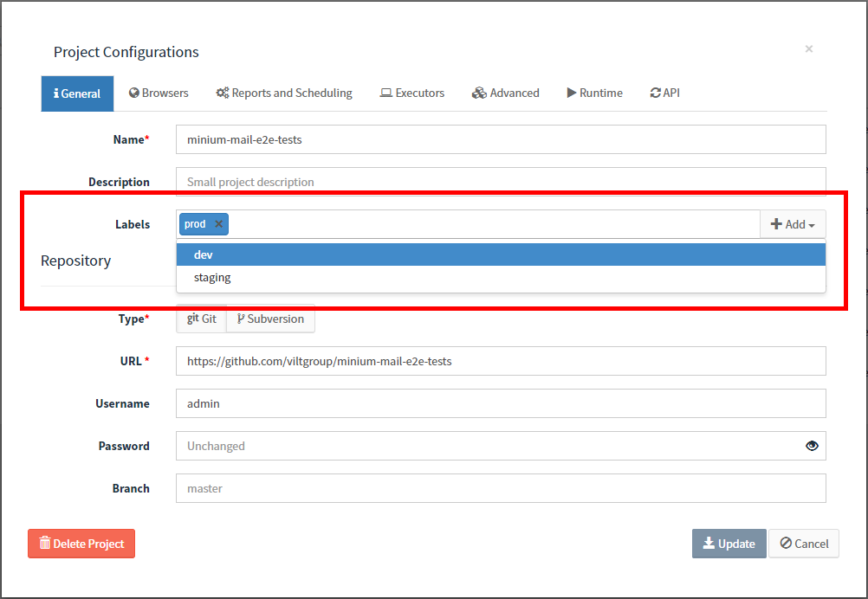The image size is (868, 599).
Task: Open the Add labels dropdown
Action: pos(793,224)
